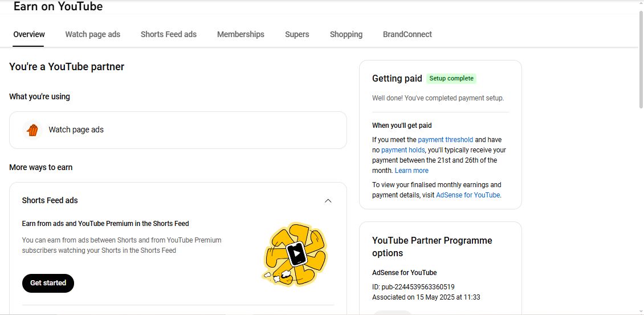Click the Shorts Feed ads section heading
The width and height of the screenshot is (644, 315).
pos(50,201)
